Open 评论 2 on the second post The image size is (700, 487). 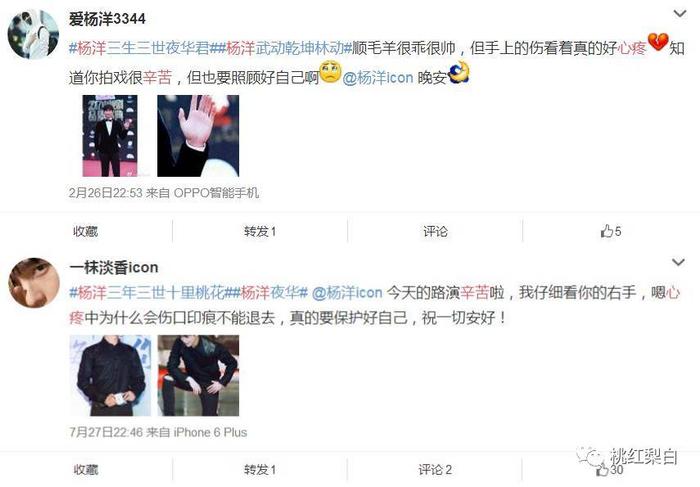tap(435, 470)
